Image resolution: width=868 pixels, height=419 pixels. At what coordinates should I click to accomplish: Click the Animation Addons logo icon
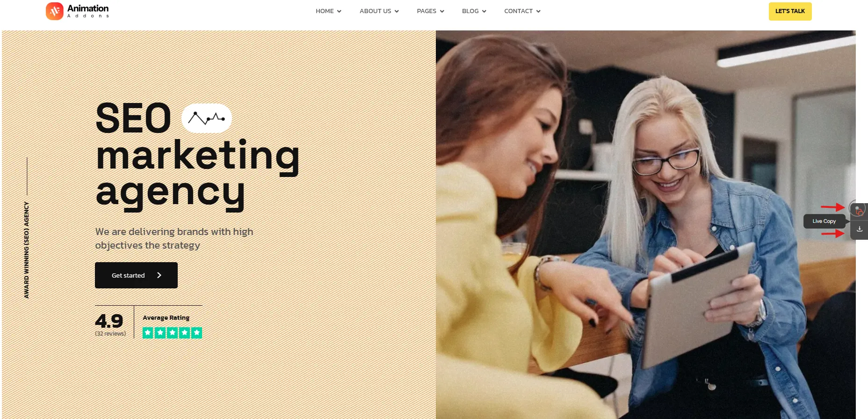click(x=55, y=11)
